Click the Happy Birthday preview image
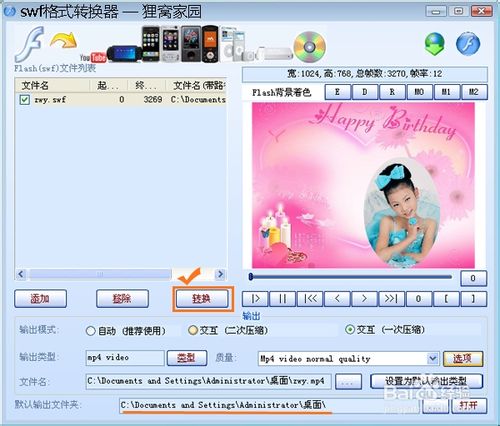 [363, 185]
